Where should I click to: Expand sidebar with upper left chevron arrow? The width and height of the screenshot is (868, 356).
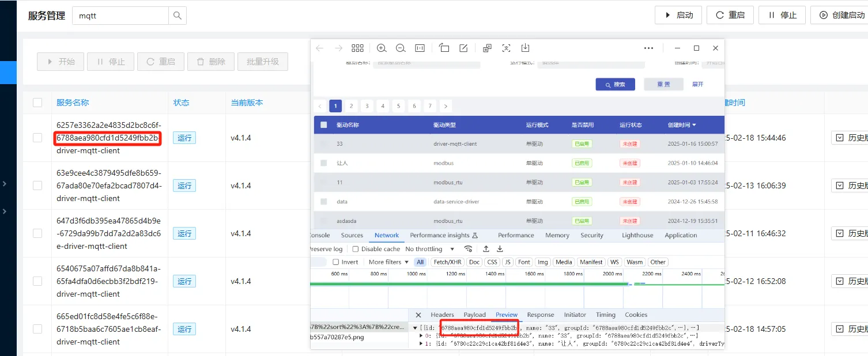pos(5,184)
